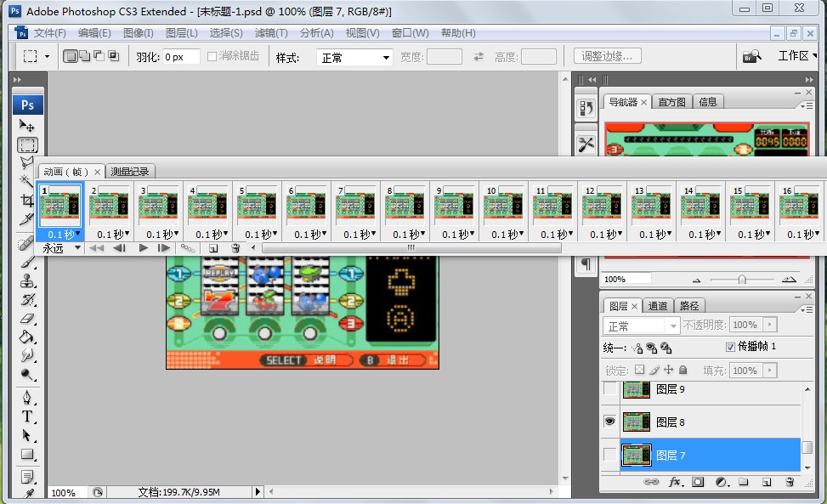Click the 调整边缘 refine edge button
The image size is (827, 504).
point(607,56)
